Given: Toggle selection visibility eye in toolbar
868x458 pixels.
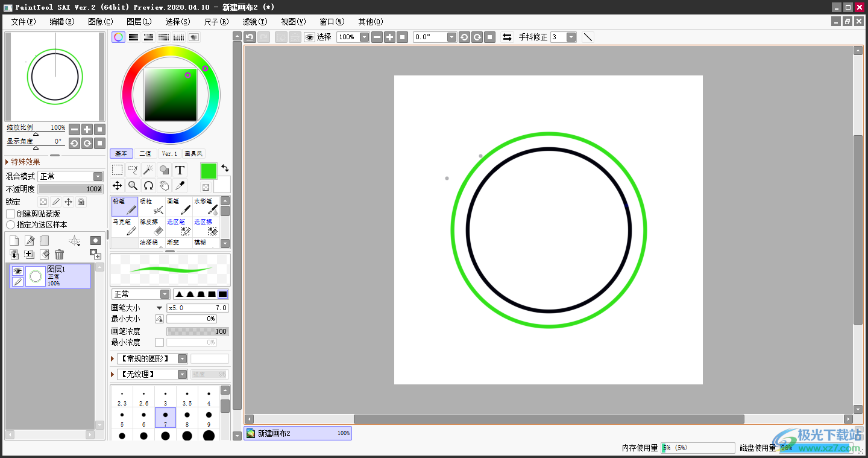Looking at the screenshot, I should [309, 37].
